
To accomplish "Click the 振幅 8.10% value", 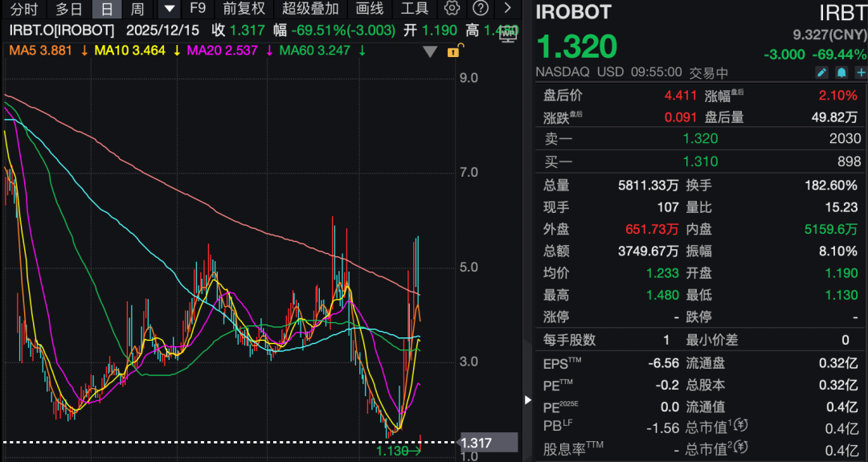I will [838, 251].
